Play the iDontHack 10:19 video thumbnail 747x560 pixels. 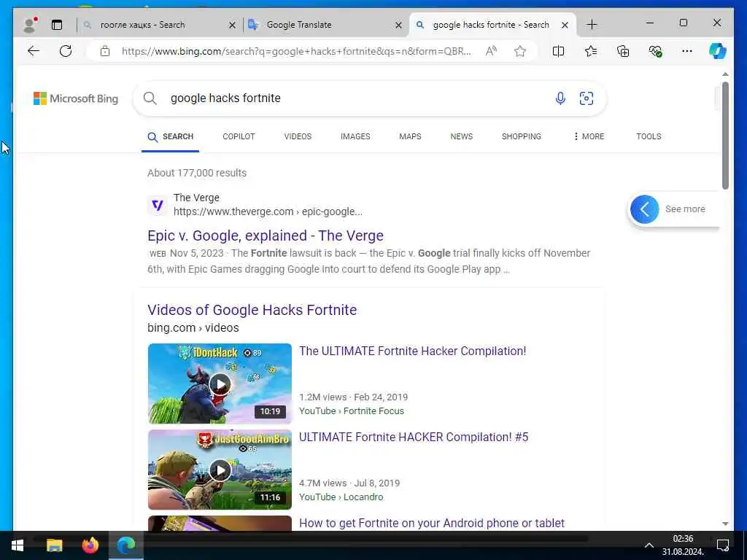coord(220,384)
